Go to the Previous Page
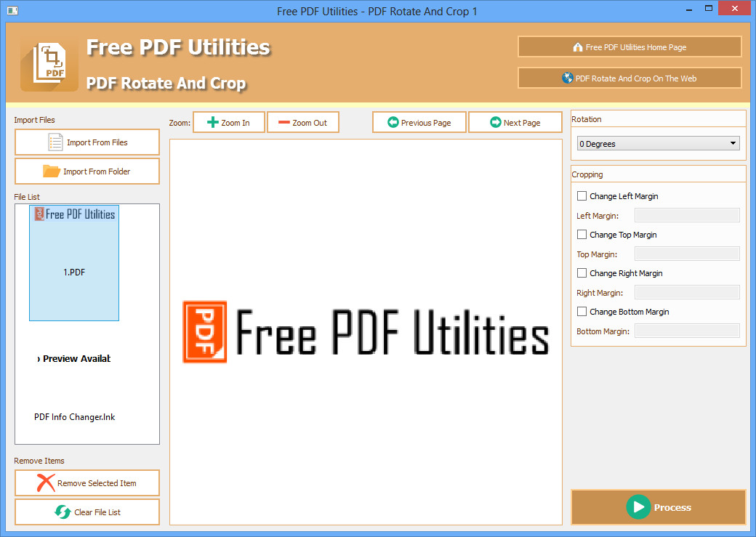756x537 pixels. click(419, 122)
